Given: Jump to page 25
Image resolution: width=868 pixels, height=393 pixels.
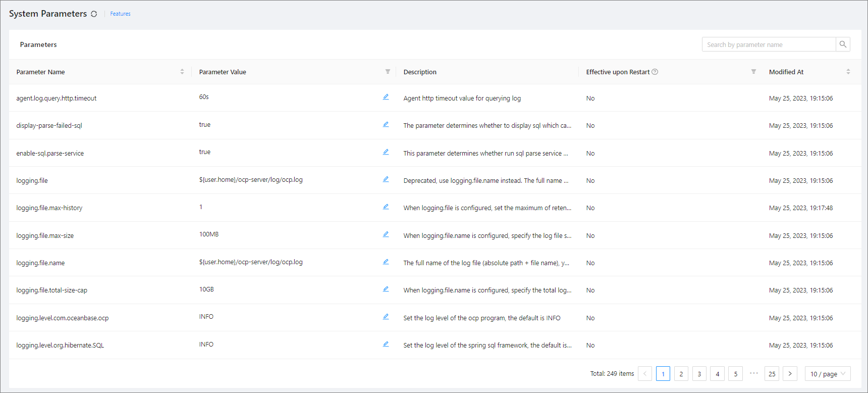Looking at the screenshot, I should 772,374.
